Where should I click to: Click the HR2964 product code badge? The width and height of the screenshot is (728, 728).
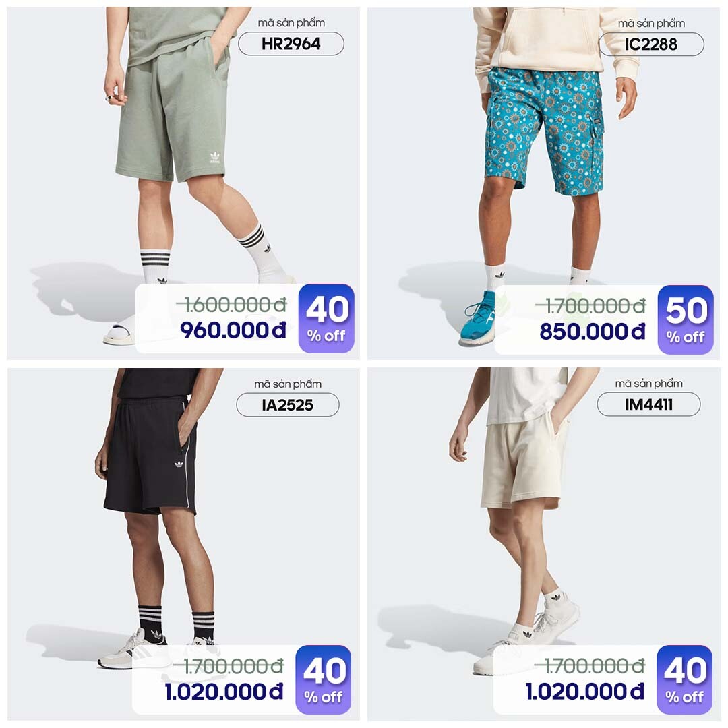pyautogui.click(x=291, y=44)
